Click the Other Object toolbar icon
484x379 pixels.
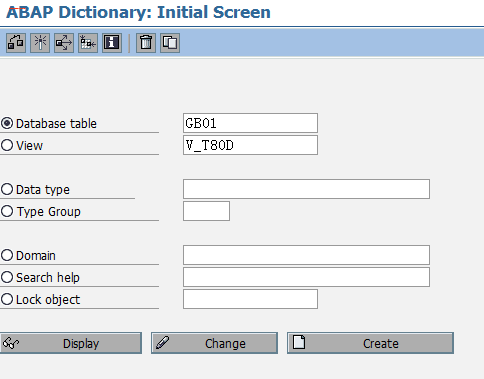click(16, 43)
